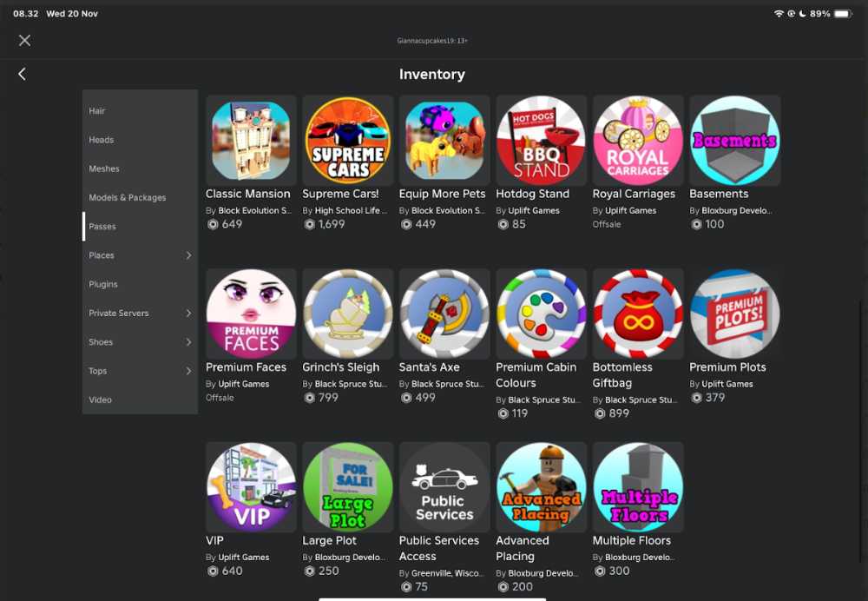The image size is (868, 601).
Task: Expand the Private Servers category chevron
Action: click(x=188, y=313)
